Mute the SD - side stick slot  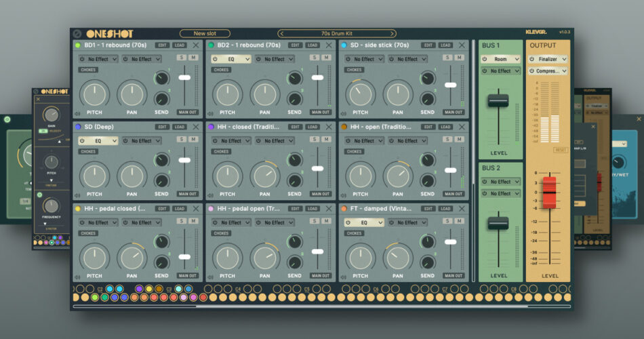point(459,58)
